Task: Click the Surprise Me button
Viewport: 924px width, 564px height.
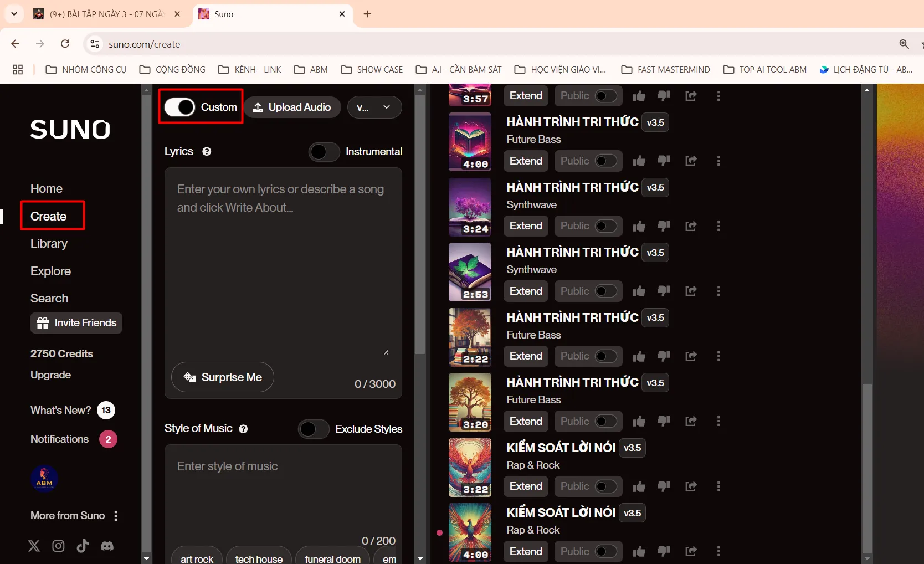Action: tap(223, 377)
